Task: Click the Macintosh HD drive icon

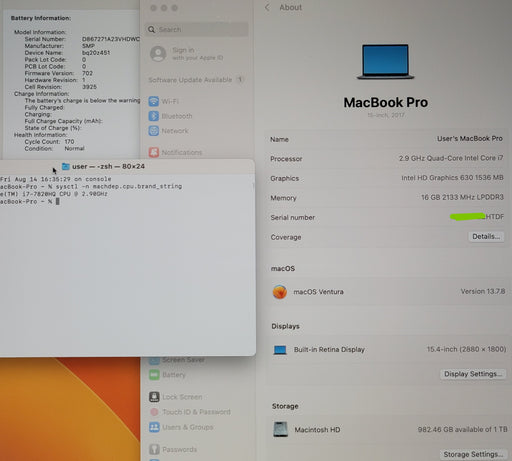Action: tap(280, 429)
